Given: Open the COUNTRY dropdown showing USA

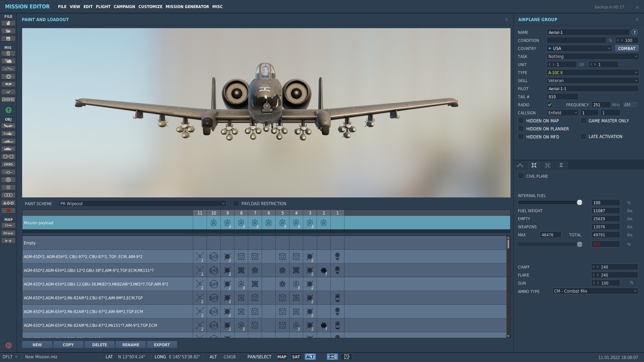Looking at the screenshot, I should (579, 48).
